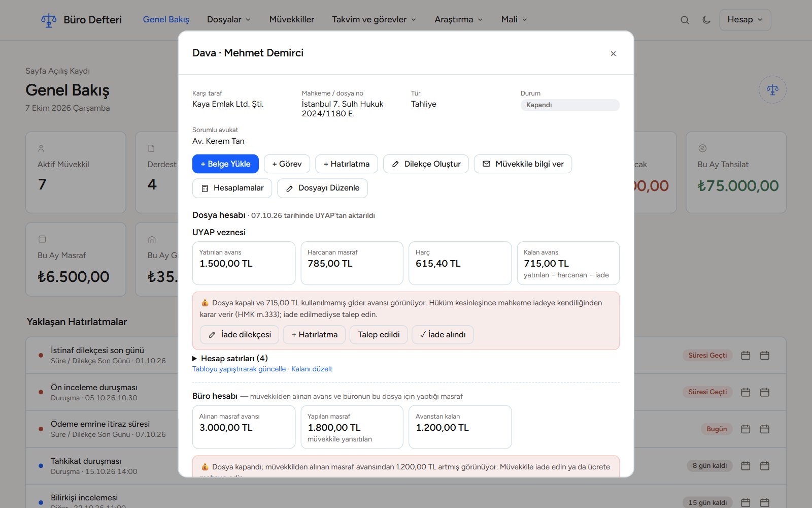
Task: Click the Büro Defteri scales logo
Action: click(49, 20)
